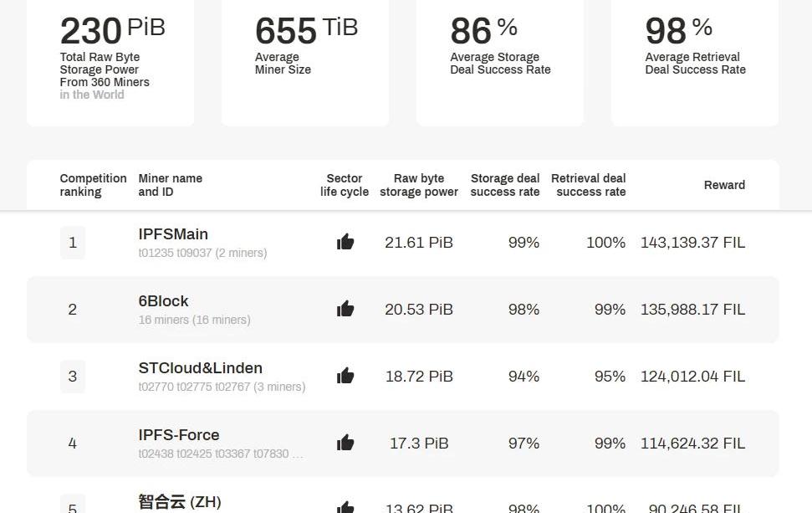Click IPFSMain reward 143,139.37 FIL

pos(692,243)
